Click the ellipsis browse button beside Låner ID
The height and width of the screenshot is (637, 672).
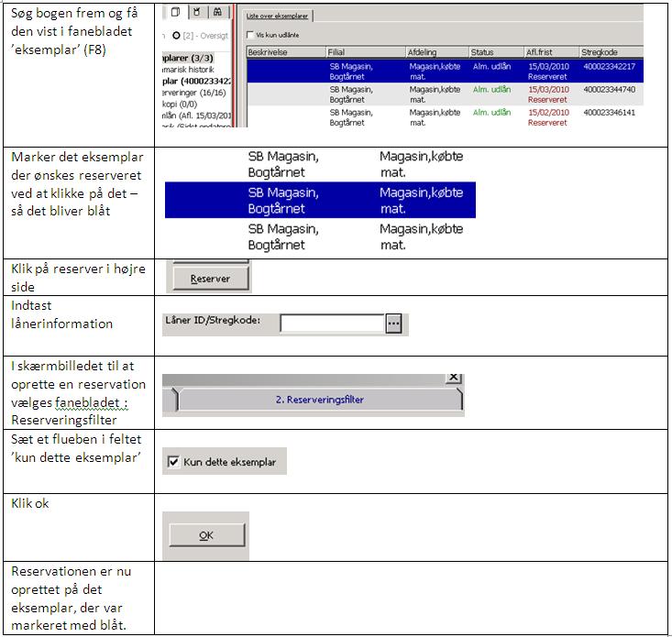(x=394, y=323)
